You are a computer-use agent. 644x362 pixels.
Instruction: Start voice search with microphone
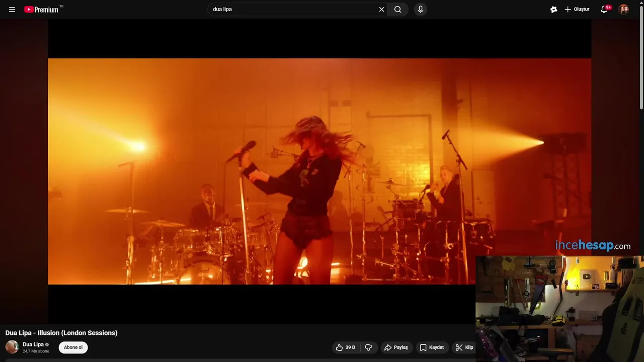tap(421, 9)
